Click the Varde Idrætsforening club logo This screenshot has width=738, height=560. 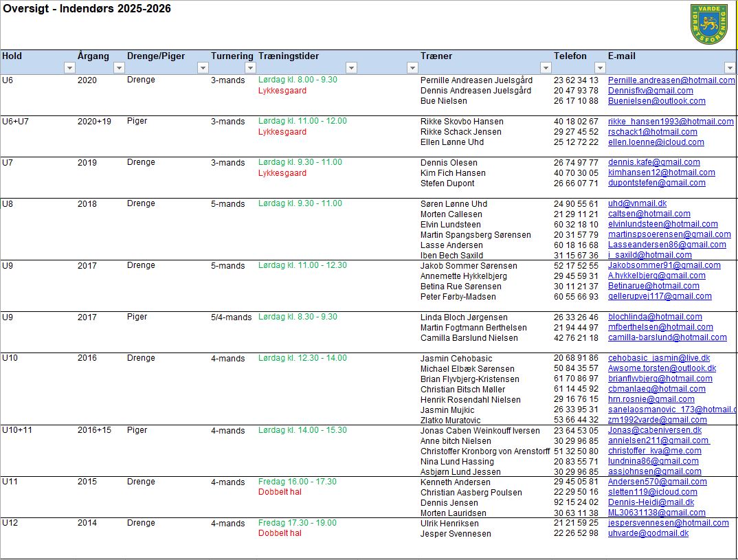click(708, 24)
